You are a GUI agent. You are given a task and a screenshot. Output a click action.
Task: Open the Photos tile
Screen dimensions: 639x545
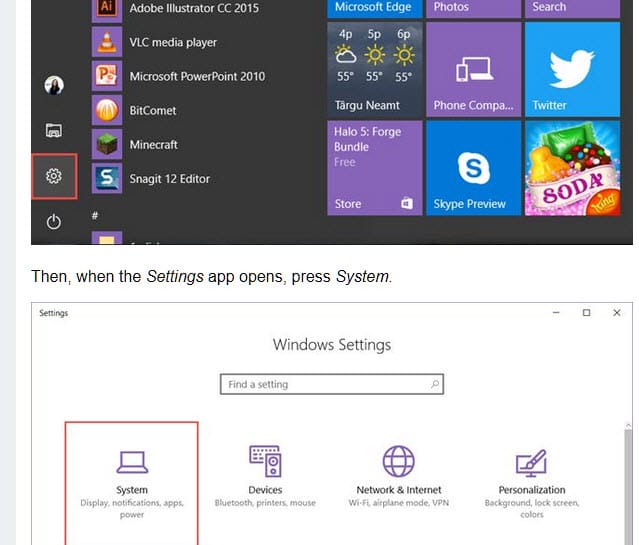pyautogui.click(x=474, y=9)
